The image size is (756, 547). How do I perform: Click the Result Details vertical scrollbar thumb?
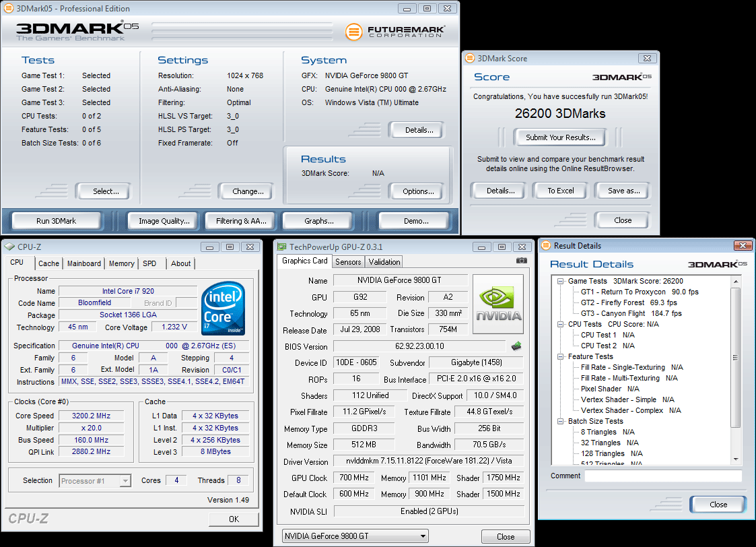click(736, 358)
